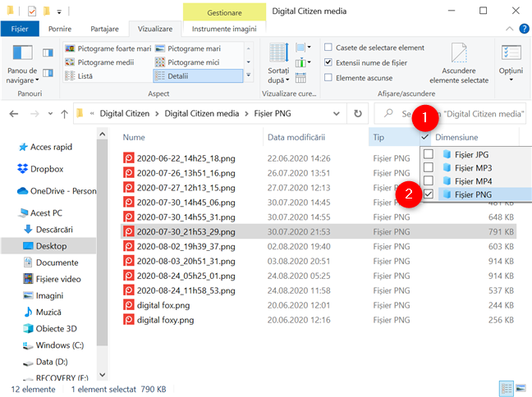Expand the layout gallery more arrow
This screenshot has height=397, width=532.
[x=249, y=75]
